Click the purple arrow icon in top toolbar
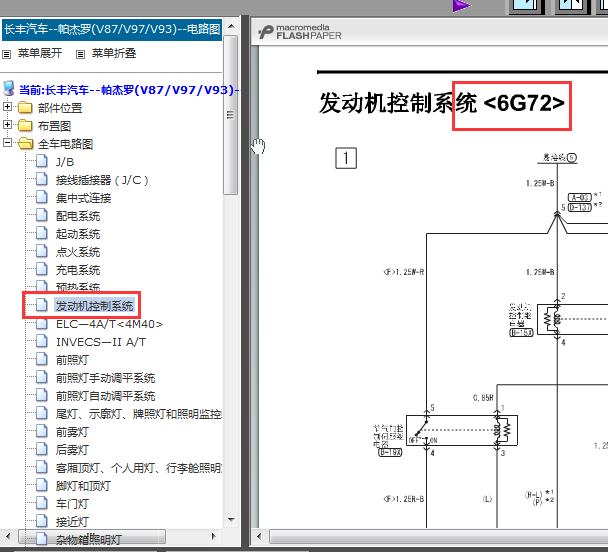The height and width of the screenshot is (552, 608). [461, 5]
